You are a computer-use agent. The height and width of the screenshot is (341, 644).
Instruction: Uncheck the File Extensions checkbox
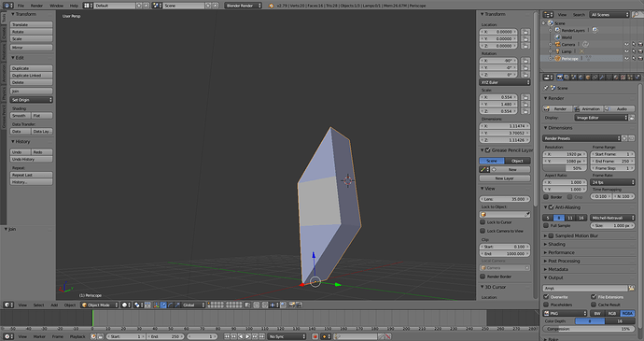tap(594, 296)
